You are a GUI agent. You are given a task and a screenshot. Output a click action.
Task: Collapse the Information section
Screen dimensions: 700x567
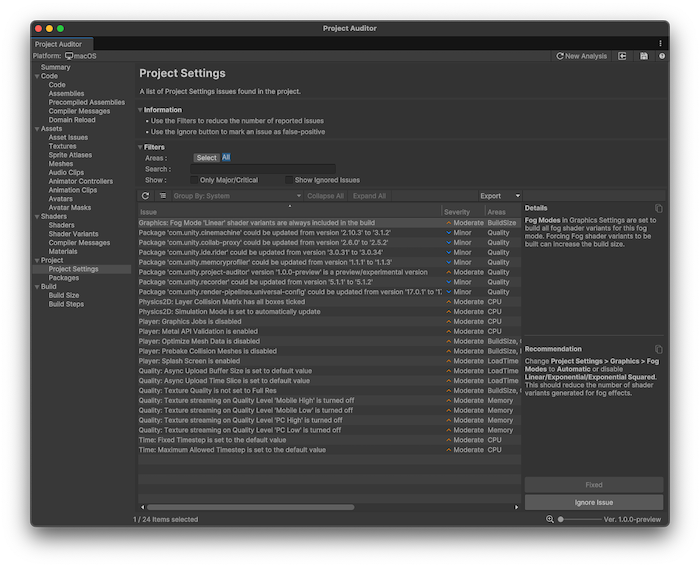[x=141, y=110]
